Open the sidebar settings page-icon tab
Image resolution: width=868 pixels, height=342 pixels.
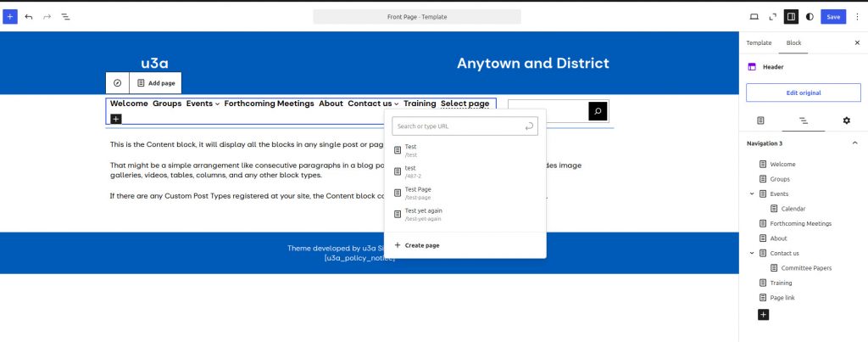(x=760, y=121)
